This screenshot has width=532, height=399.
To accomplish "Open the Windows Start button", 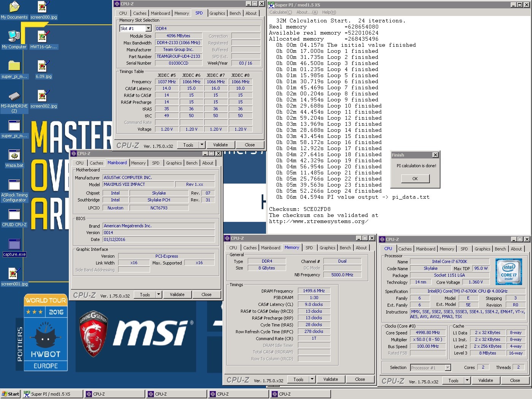I will 10,394.
